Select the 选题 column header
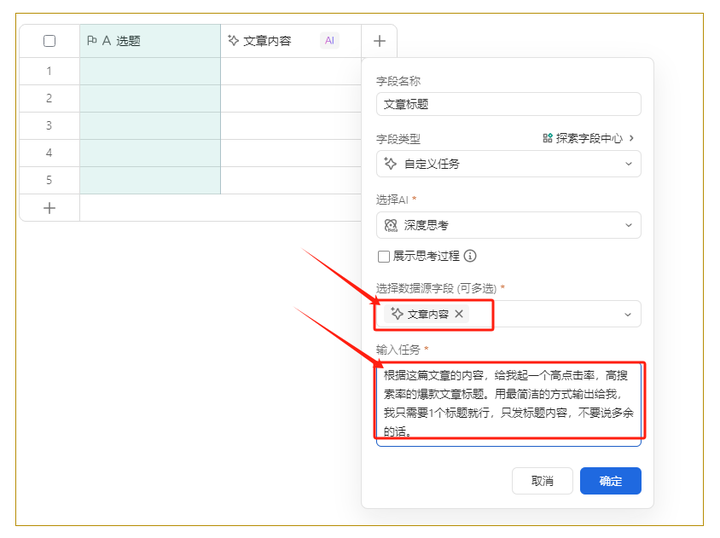 coord(150,41)
